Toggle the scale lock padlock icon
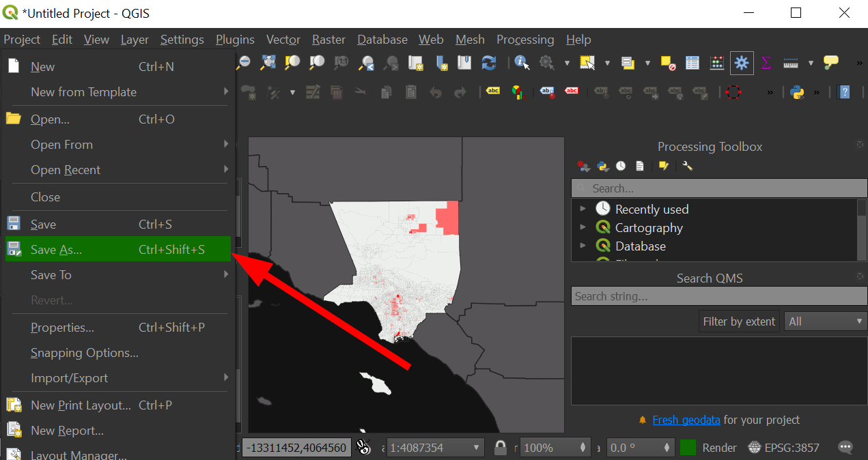The height and width of the screenshot is (460, 868). coord(501,448)
